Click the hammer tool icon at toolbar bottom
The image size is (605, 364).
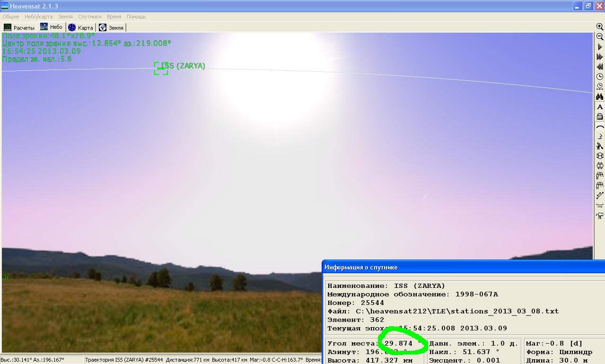coord(600,216)
